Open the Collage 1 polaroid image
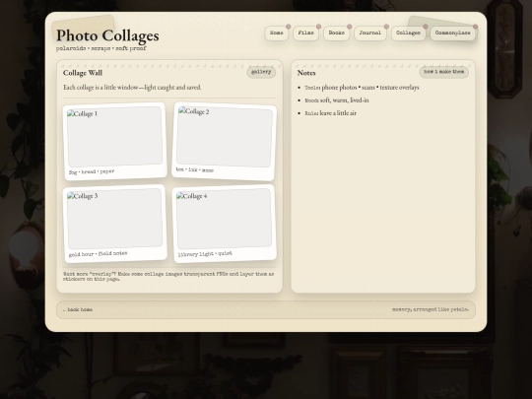This screenshot has width=532, height=399. pyautogui.click(x=114, y=137)
